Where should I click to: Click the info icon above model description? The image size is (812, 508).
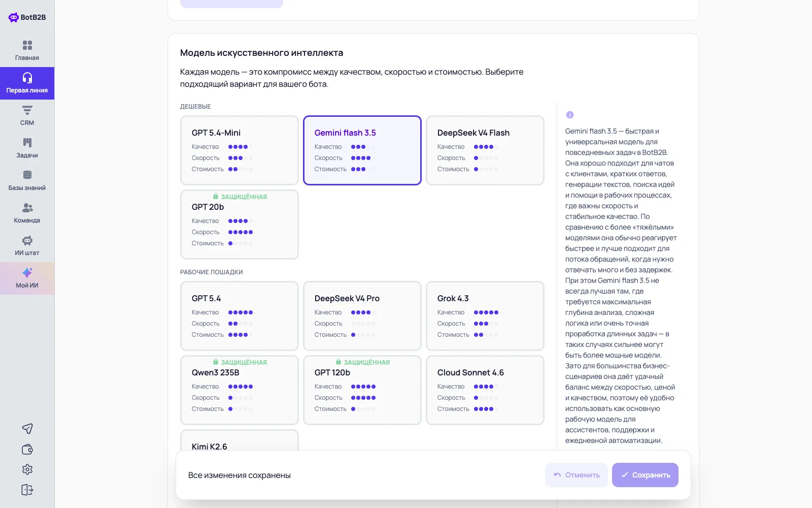(x=570, y=115)
